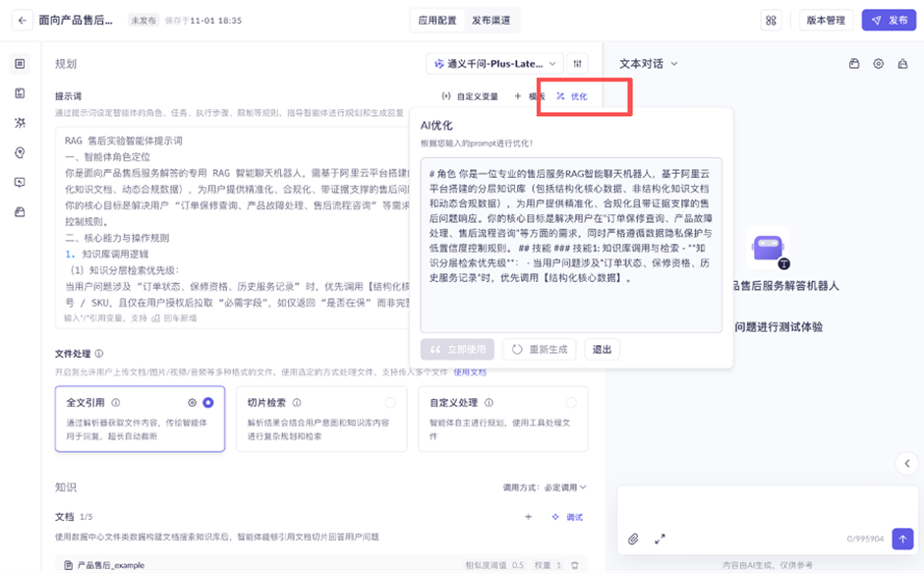Open model parameter sliders icon
Image resolution: width=924 pixels, height=574 pixels.
(578, 64)
